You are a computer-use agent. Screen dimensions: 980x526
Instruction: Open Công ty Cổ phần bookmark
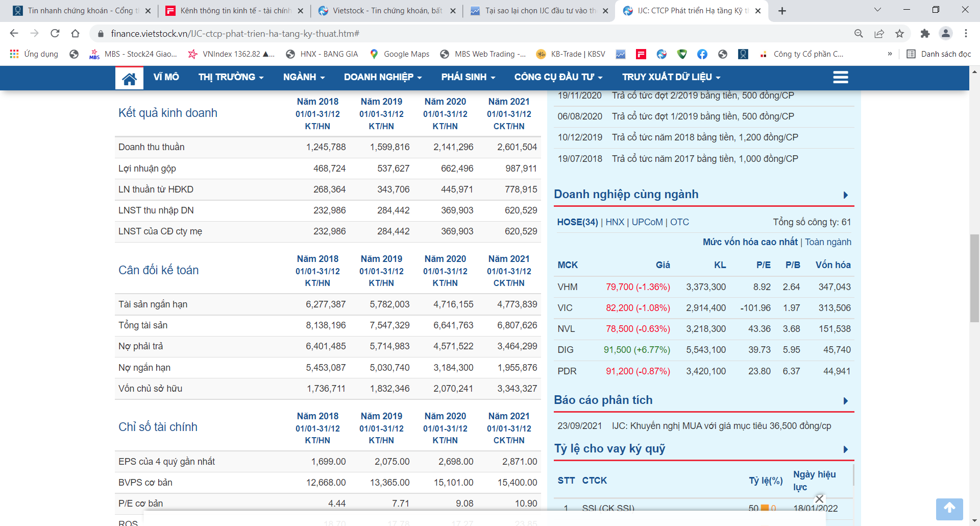click(x=801, y=54)
